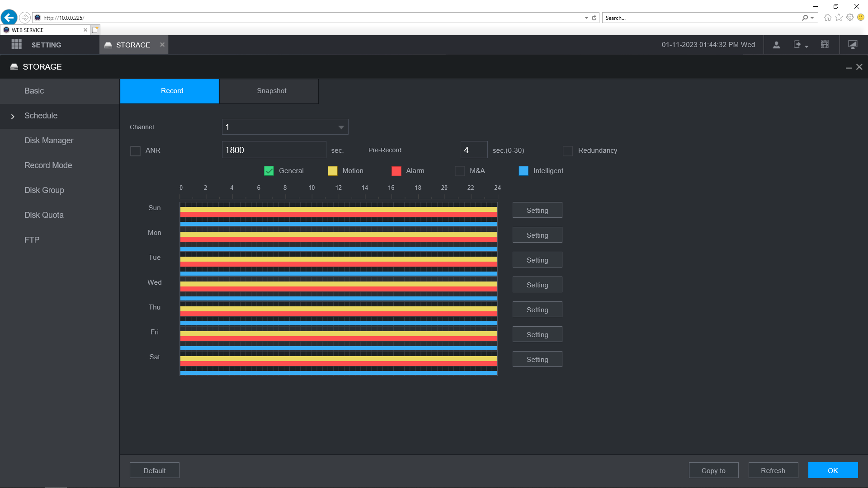Open the Channel dropdown

(x=285, y=127)
